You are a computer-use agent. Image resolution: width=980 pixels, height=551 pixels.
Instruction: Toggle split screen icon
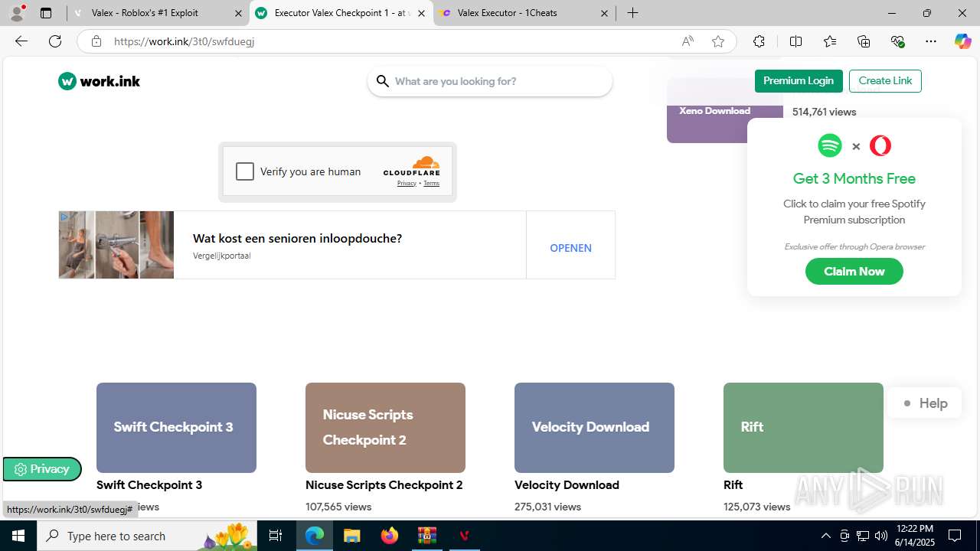point(795,41)
